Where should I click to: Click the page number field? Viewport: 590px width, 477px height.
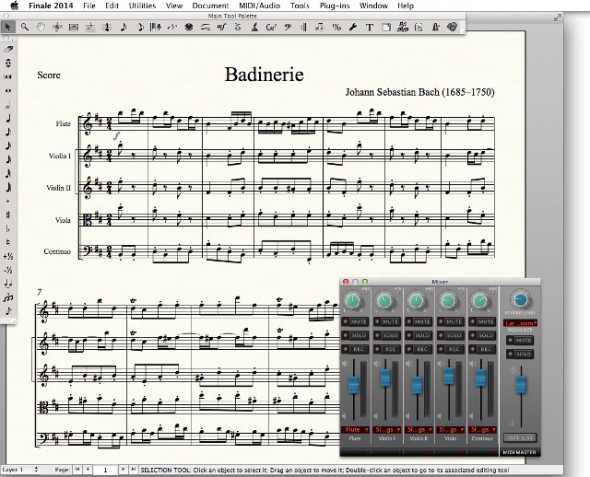click(x=105, y=469)
